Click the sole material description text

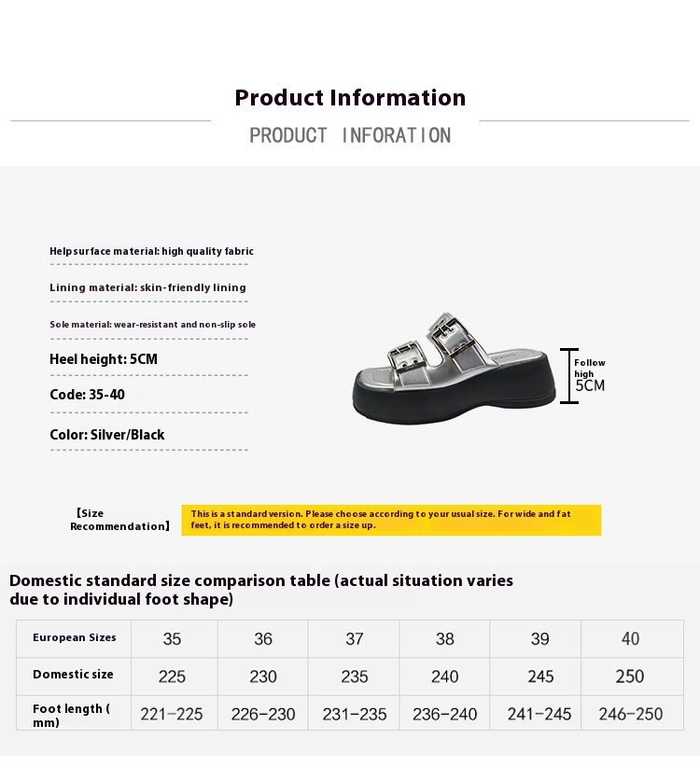tap(153, 325)
